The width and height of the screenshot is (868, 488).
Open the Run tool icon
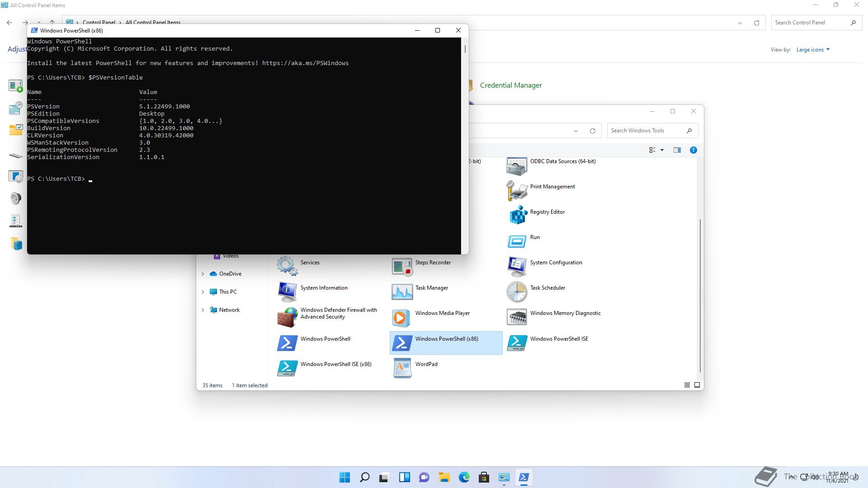tap(517, 241)
